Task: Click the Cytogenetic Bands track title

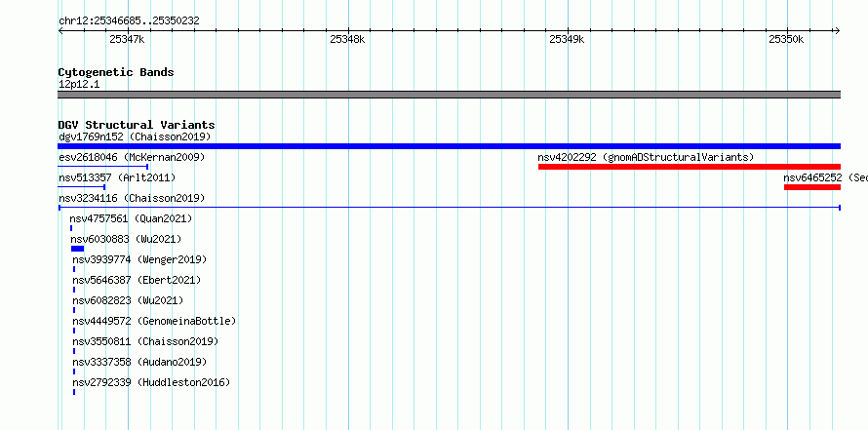Action: pos(116,72)
